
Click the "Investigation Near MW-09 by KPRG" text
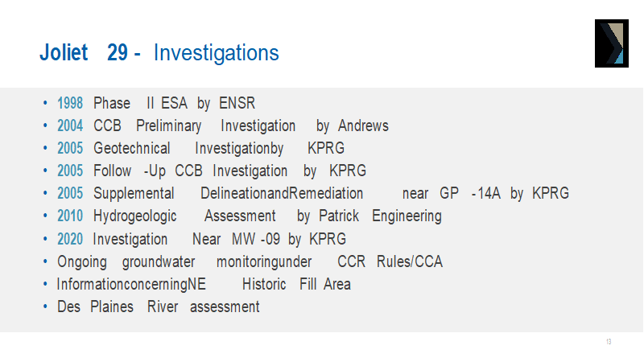coord(219,239)
